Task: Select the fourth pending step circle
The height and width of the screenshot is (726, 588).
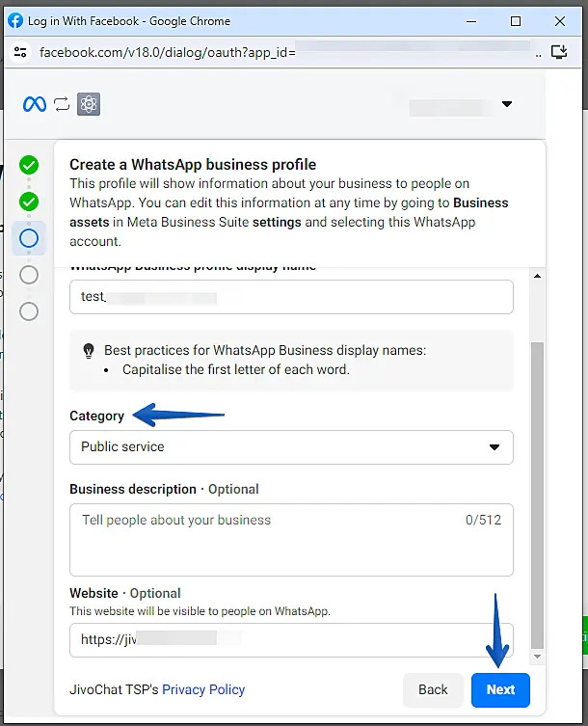Action: tap(29, 275)
